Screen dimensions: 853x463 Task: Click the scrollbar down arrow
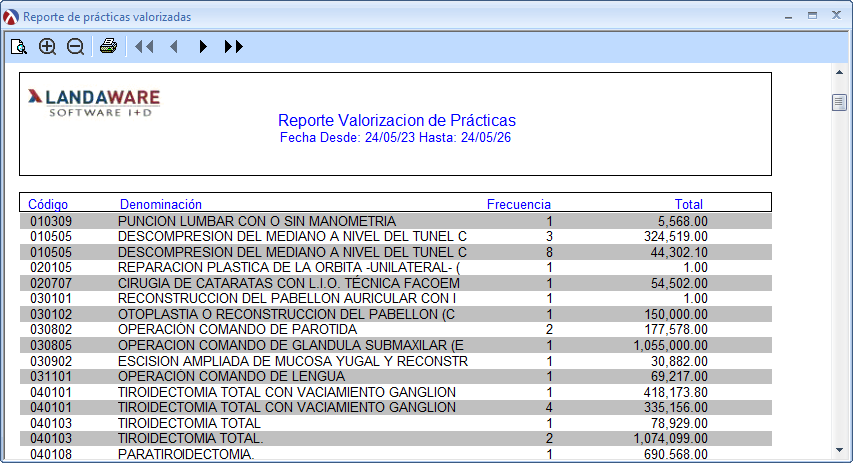pyautogui.click(x=839, y=450)
